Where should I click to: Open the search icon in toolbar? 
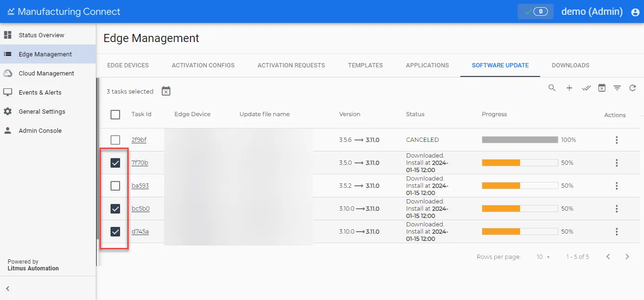click(x=552, y=88)
